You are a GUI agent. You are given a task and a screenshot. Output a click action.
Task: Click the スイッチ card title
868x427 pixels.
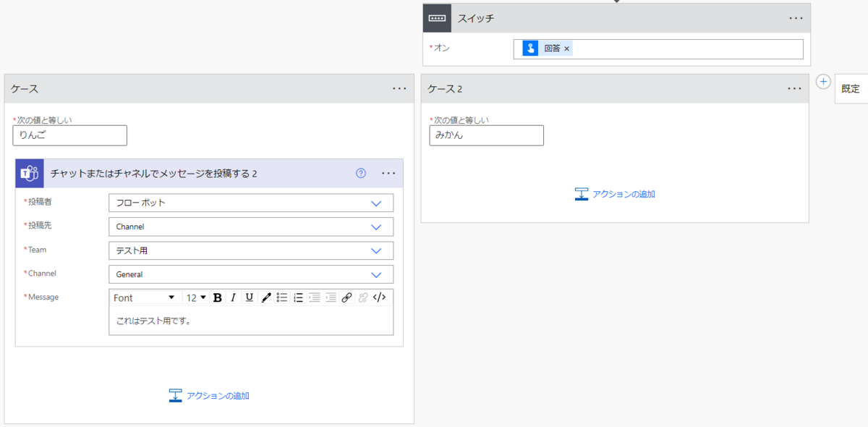(476, 19)
